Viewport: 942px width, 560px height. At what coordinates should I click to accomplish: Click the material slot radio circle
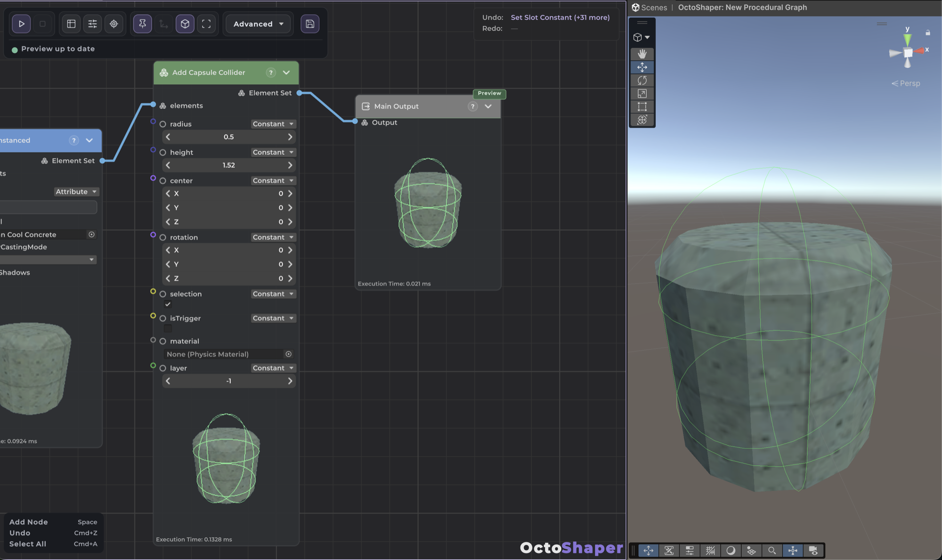tap(163, 341)
